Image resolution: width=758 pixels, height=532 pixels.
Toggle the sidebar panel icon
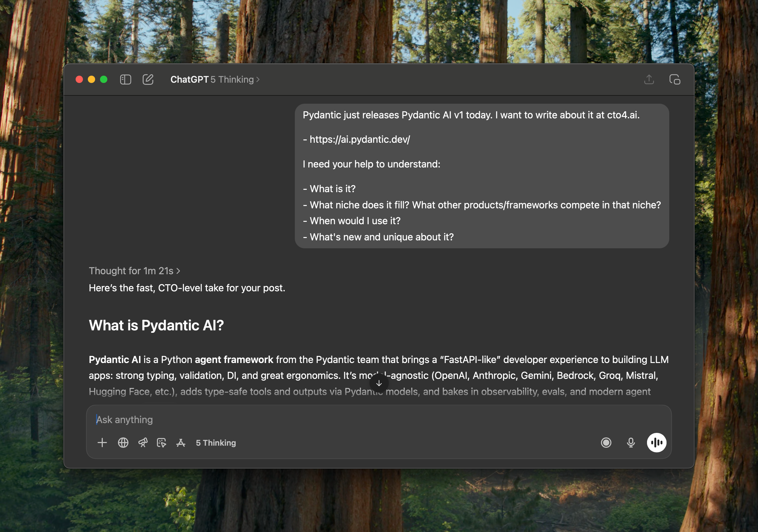point(125,80)
